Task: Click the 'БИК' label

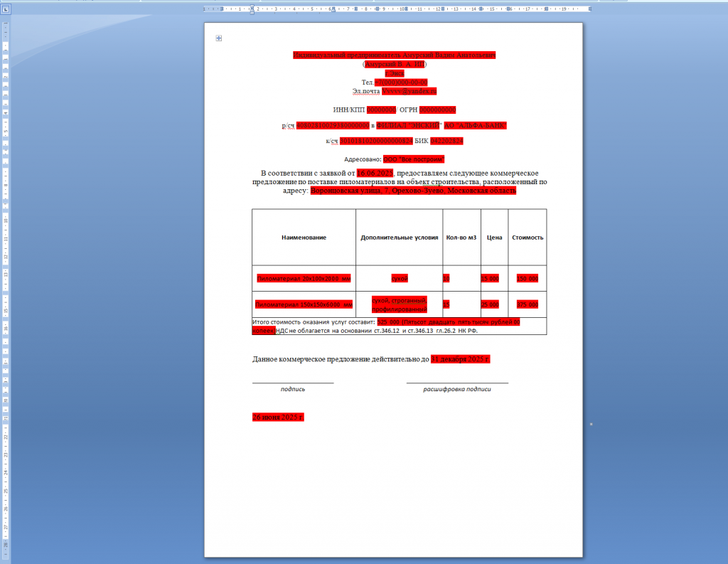Action: click(422, 141)
